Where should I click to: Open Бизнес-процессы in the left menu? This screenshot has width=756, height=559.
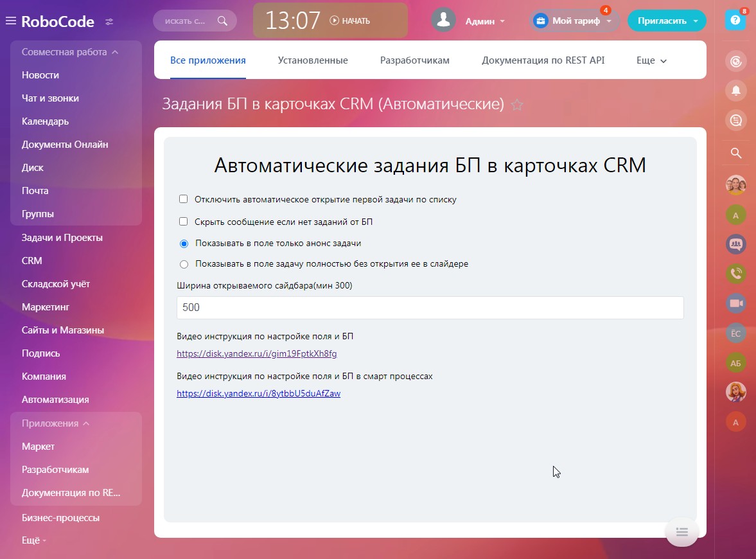click(x=61, y=518)
